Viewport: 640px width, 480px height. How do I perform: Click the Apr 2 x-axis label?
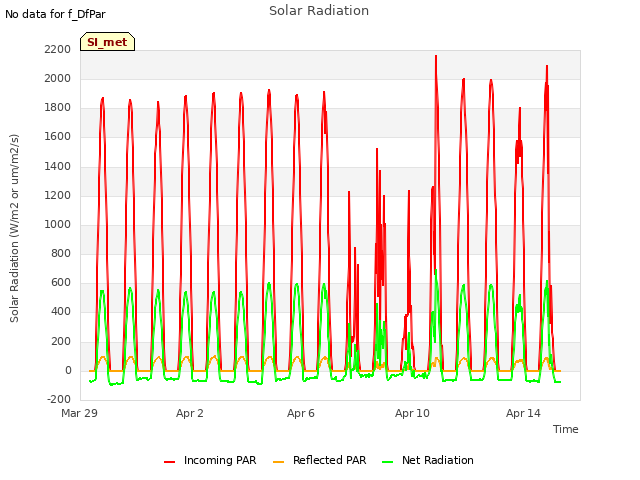point(190,413)
